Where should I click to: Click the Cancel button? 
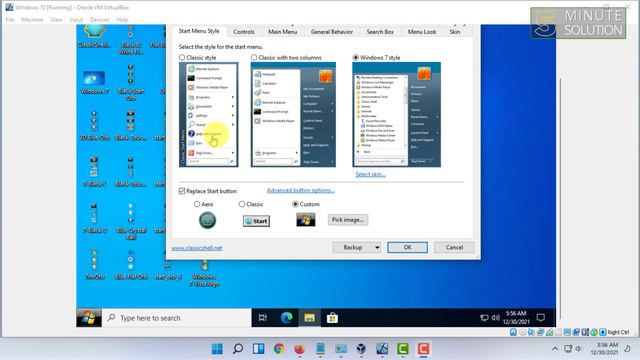pyautogui.click(x=454, y=247)
